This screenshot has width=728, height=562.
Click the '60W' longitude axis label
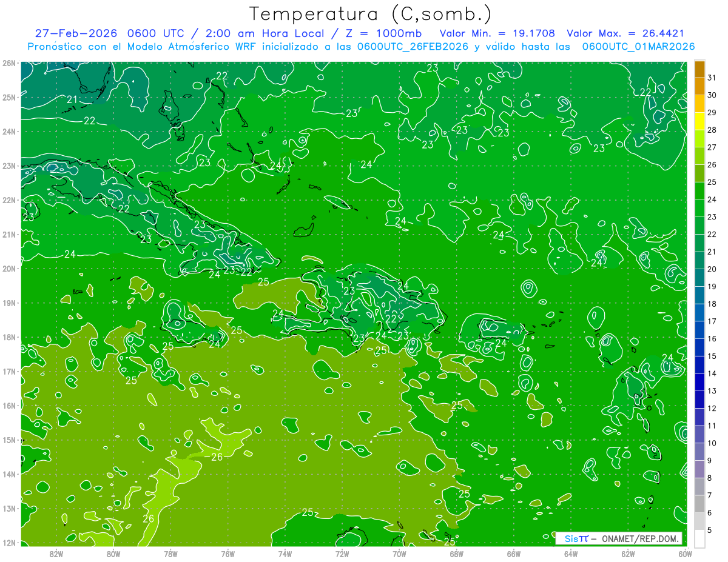pos(685,554)
